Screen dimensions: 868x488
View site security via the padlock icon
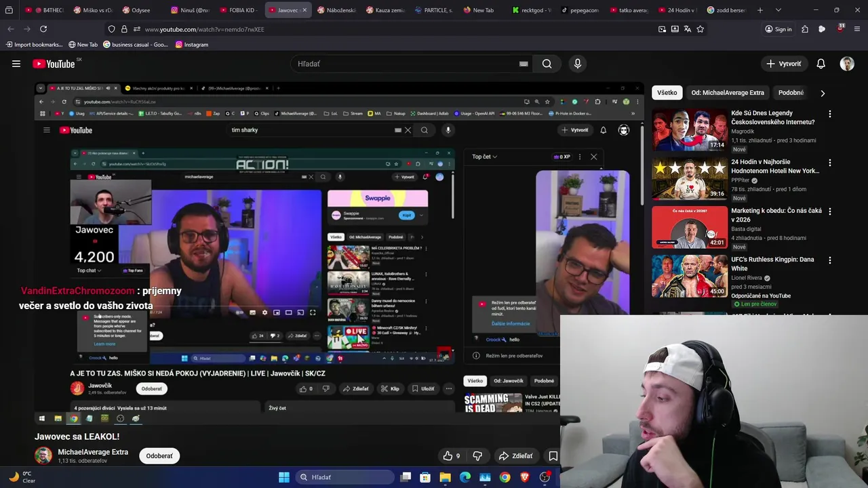pos(124,29)
